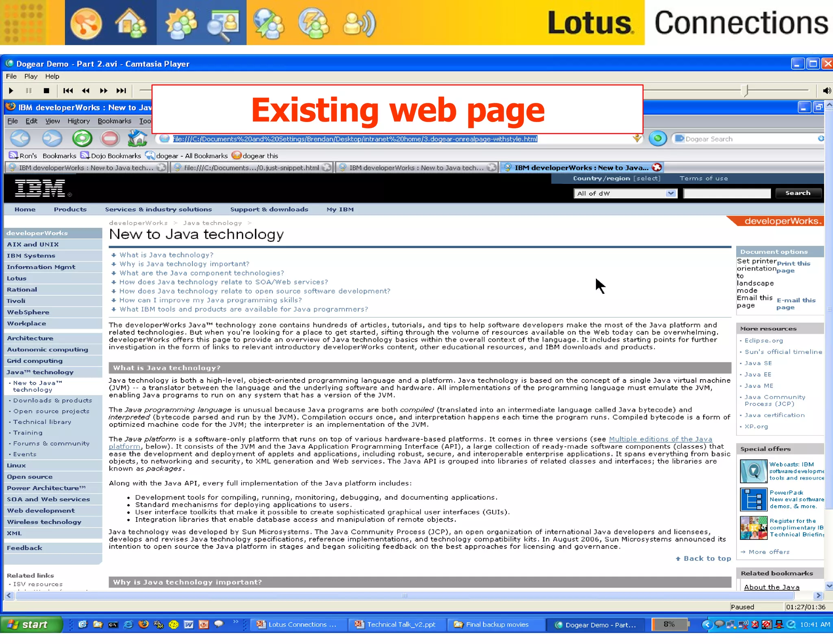This screenshot has width=833, height=644.
Task: Click the Webcasts special offer thumbnail
Action: [753, 471]
